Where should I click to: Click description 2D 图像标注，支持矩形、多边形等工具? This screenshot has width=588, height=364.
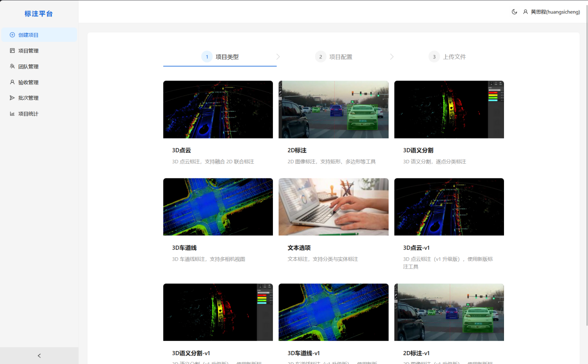(332, 162)
